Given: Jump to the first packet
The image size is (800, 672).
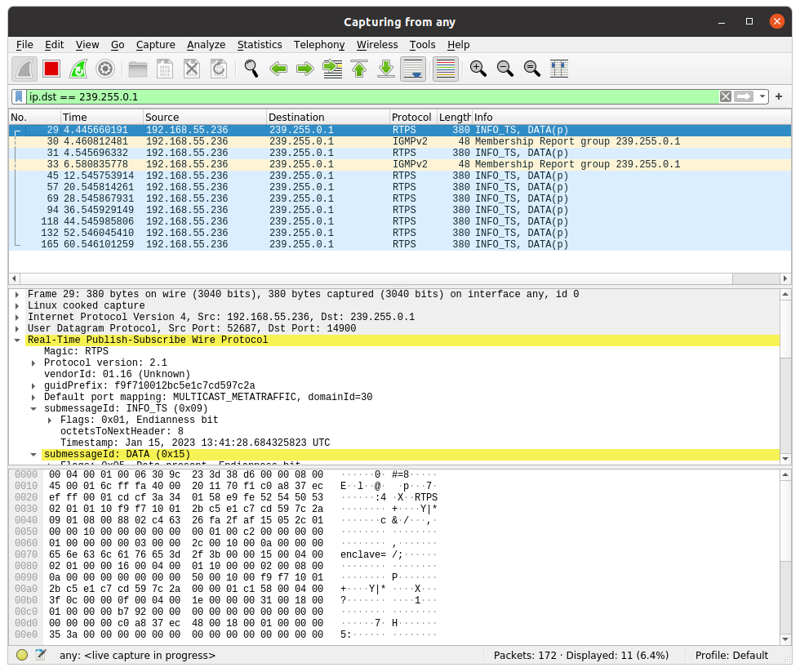Looking at the screenshot, I should [359, 69].
